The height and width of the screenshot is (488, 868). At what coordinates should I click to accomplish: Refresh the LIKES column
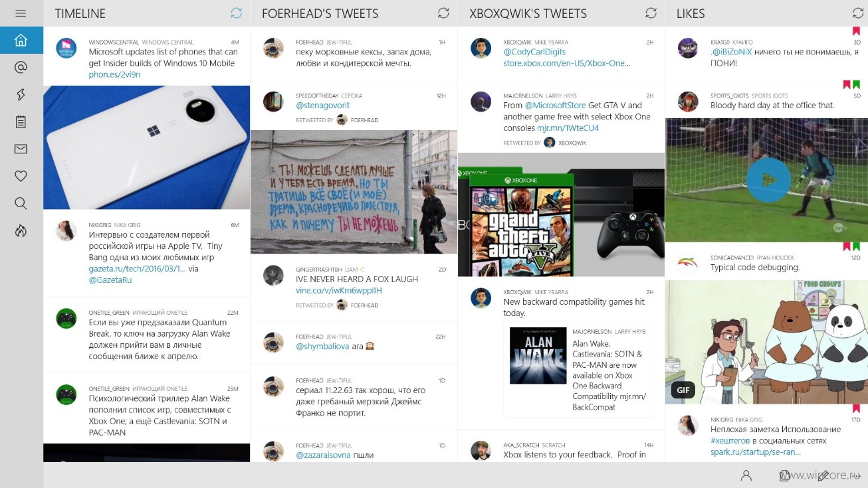coord(858,13)
